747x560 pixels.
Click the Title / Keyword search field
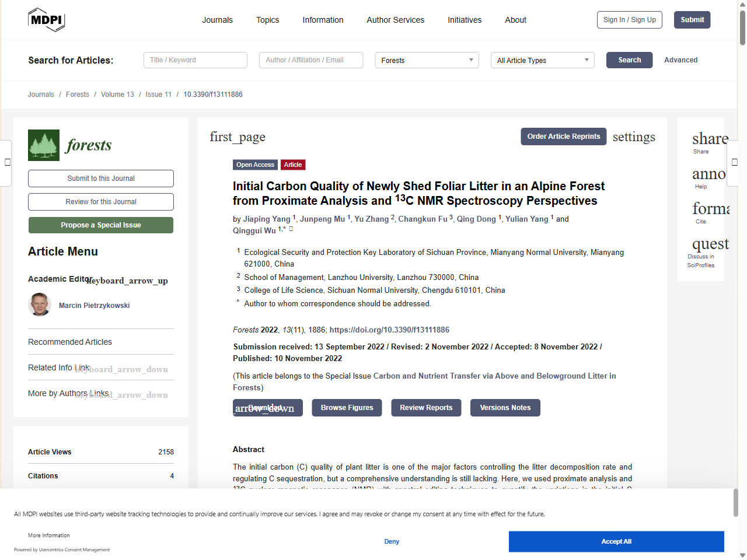196,60
